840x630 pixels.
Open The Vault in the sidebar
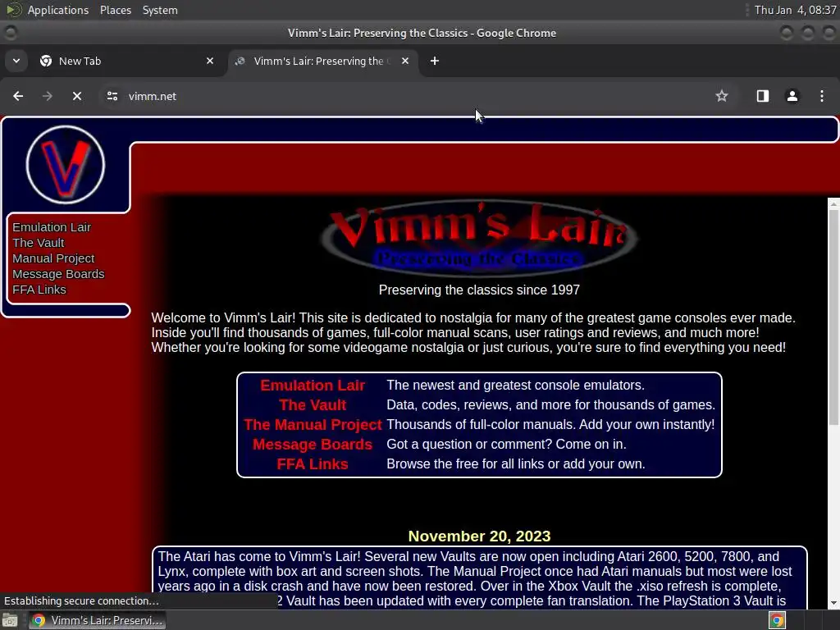point(38,243)
